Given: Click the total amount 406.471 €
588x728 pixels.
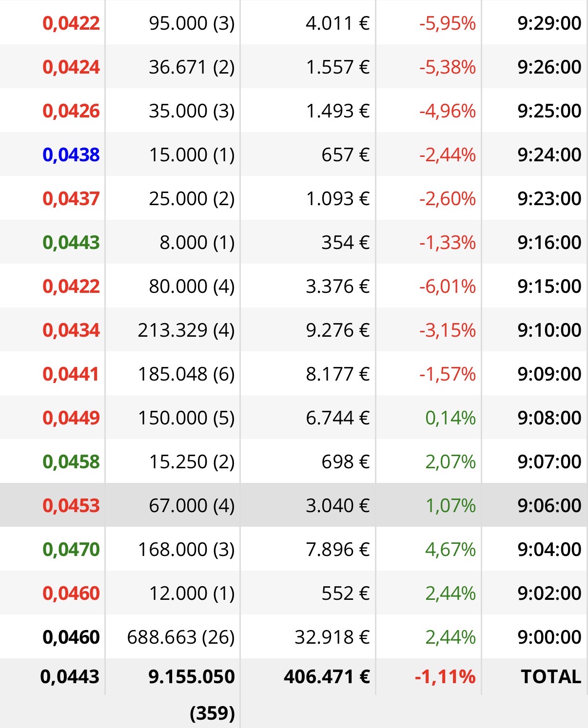Looking at the screenshot, I should [327, 677].
